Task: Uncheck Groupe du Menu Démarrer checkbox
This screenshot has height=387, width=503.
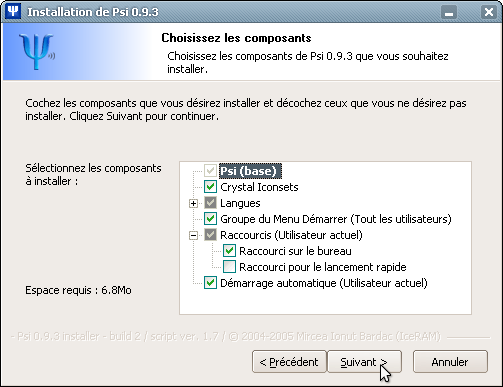Action: coord(210,219)
